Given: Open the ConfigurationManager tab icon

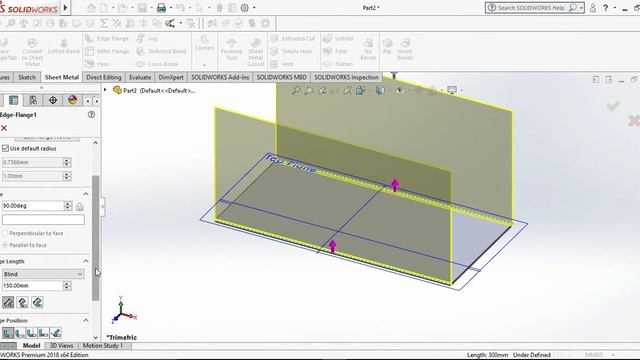Looking at the screenshot, I should click(33, 100).
